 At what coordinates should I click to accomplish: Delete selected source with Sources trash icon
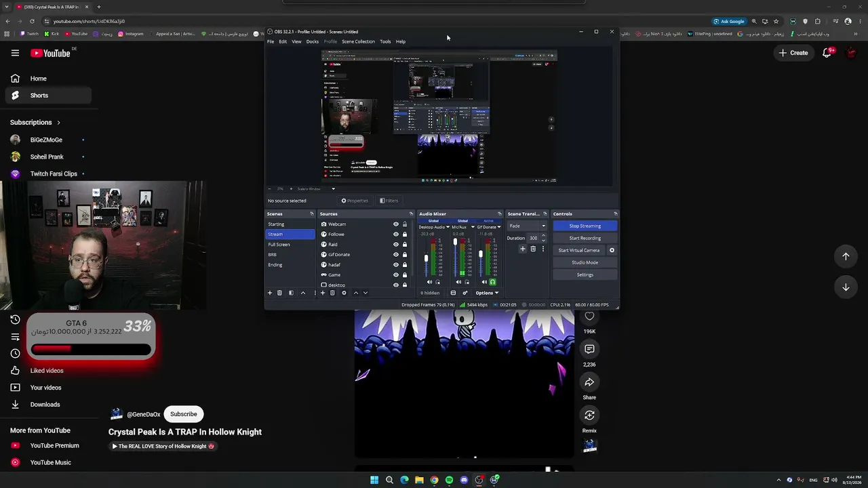tap(332, 293)
